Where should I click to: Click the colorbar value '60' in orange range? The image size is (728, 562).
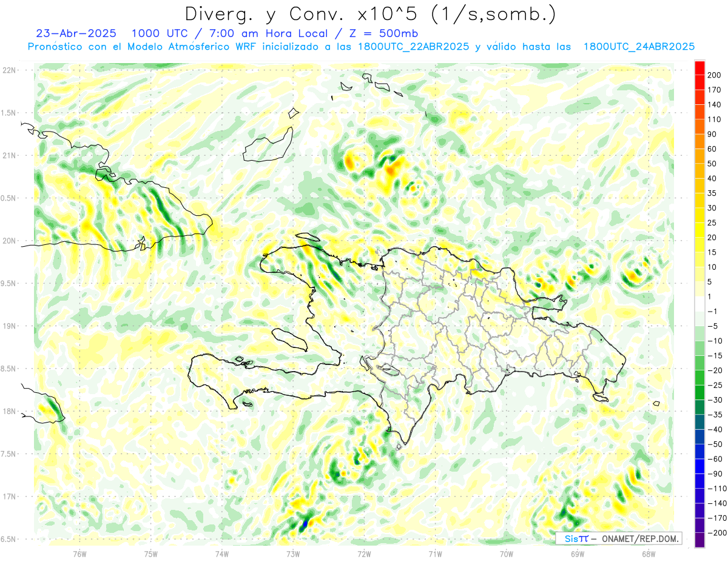713,149
